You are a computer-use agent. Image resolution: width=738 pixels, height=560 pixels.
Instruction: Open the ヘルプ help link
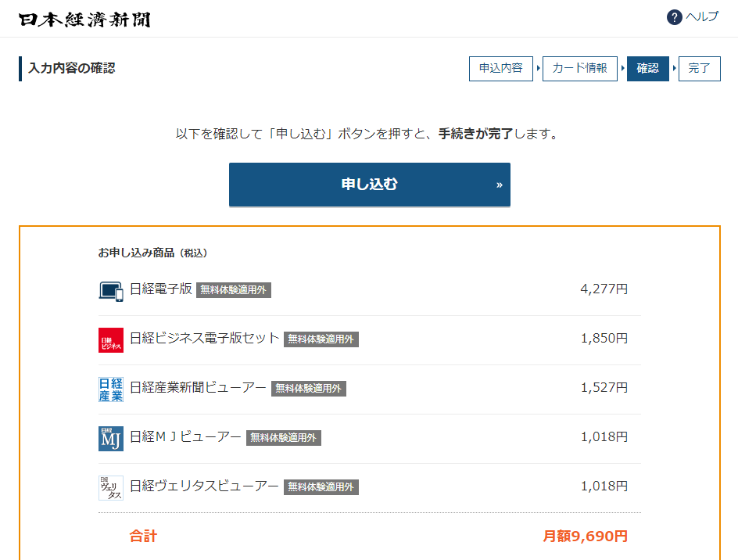click(x=701, y=17)
